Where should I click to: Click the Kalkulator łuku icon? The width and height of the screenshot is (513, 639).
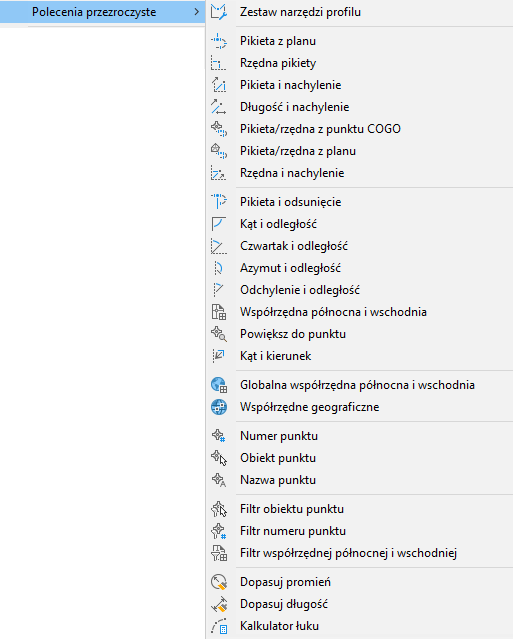[218, 626]
